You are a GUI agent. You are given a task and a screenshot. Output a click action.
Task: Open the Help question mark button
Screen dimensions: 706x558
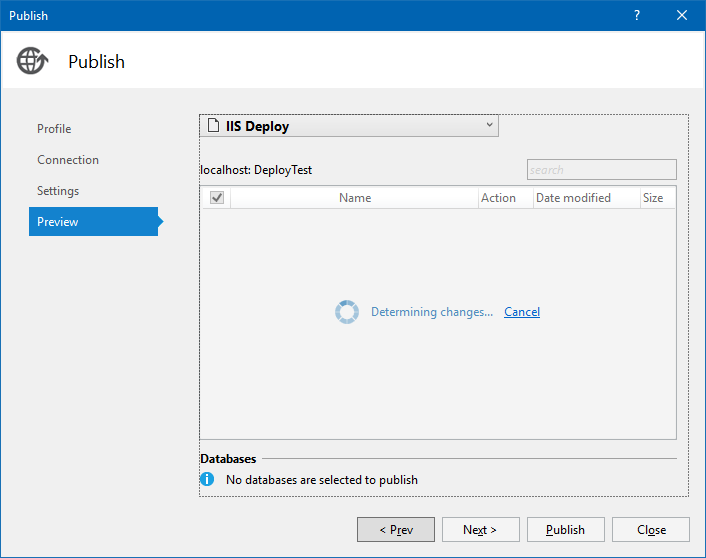637,15
